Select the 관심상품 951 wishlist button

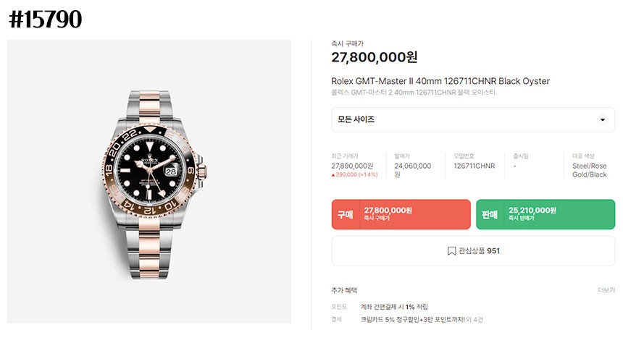[x=473, y=251]
